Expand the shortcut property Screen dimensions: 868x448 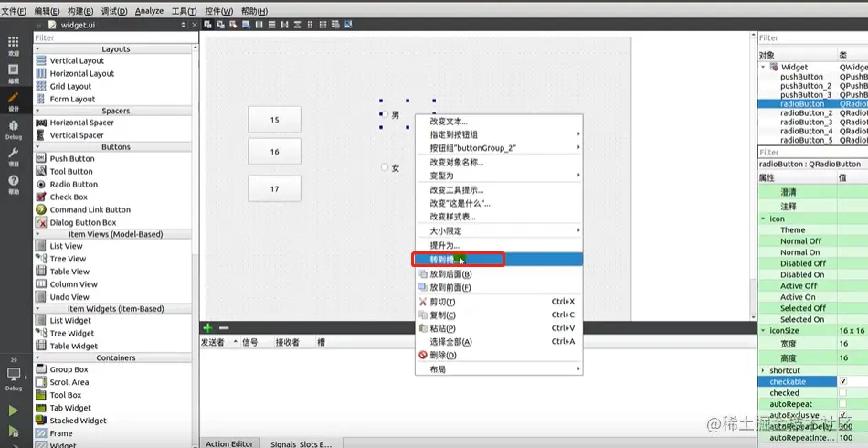tap(763, 370)
